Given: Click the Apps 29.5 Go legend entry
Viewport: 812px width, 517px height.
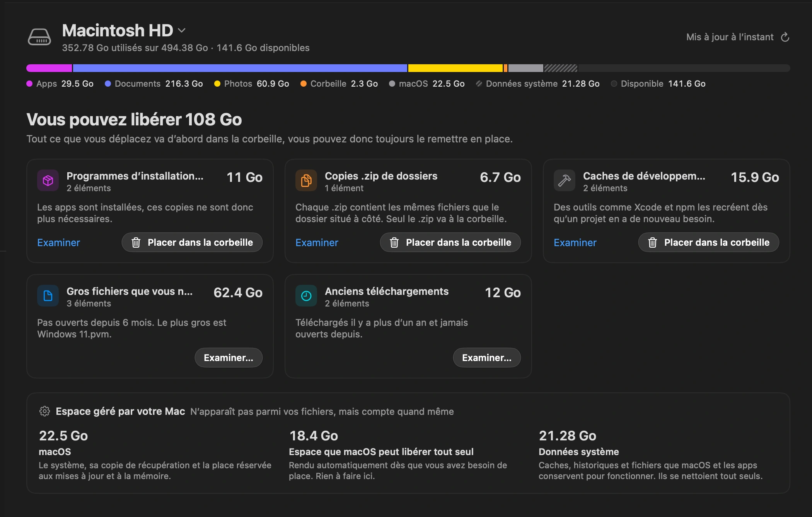Looking at the screenshot, I should [60, 84].
